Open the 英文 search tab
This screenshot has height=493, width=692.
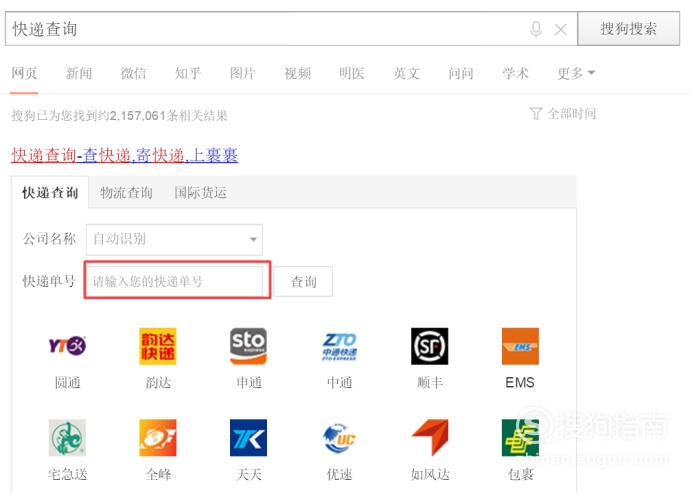(x=406, y=73)
